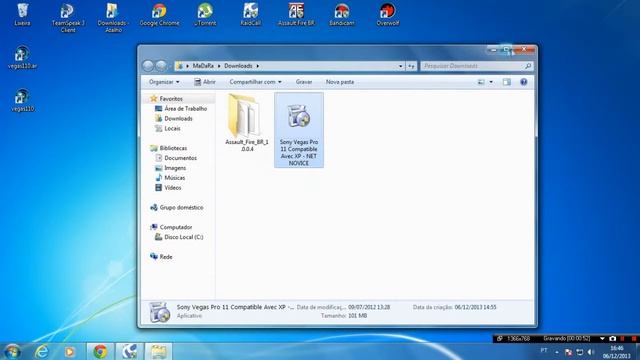
Task: Select Área de Trabalho in sidebar
Action: 185,109
